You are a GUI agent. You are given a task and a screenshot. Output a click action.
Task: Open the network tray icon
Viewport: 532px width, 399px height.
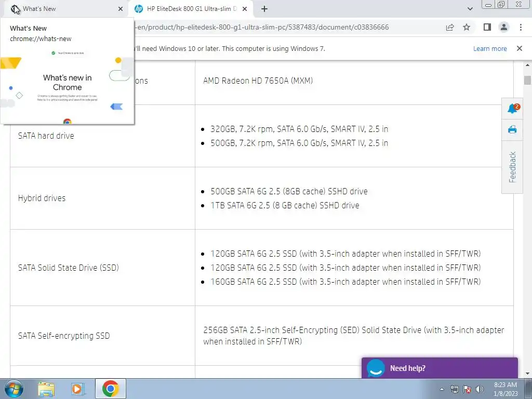454,389
